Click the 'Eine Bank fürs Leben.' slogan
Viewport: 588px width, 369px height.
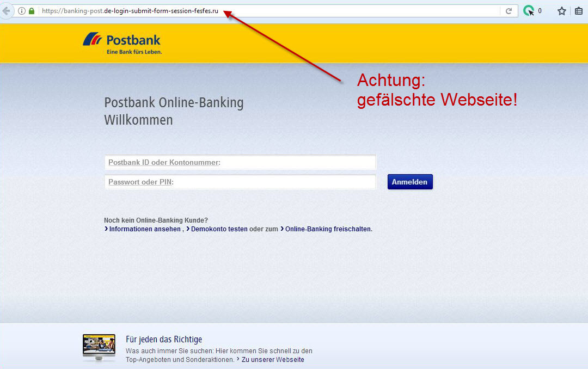tap(134, 52)
